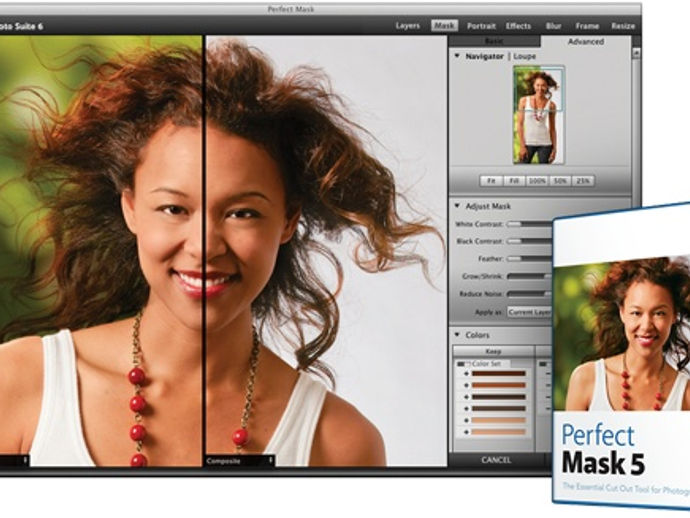Click the Grow/Shrink slider track
This screenshot has width=690, height=518.
click(529, 276)
